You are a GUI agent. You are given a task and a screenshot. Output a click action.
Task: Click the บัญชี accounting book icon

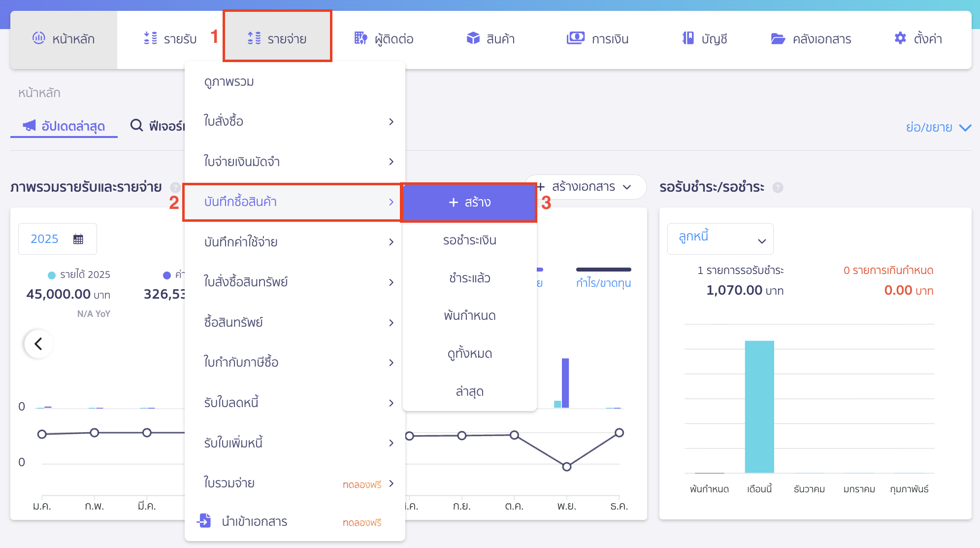click(688, 38)
